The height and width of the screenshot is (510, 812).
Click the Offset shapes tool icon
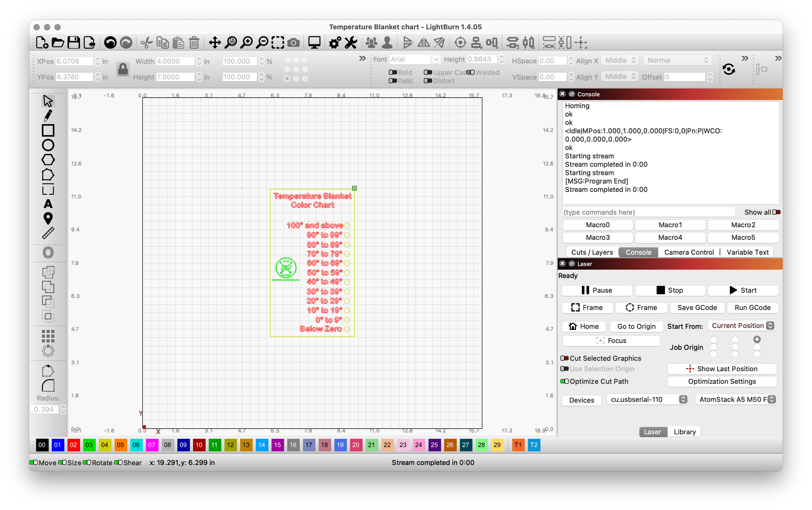(x=48, y=253)
